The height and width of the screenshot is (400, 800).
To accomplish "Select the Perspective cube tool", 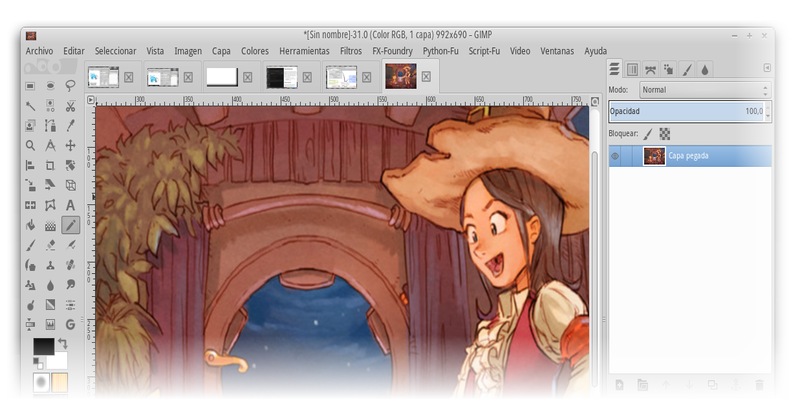I will click(x=70, y=185).
